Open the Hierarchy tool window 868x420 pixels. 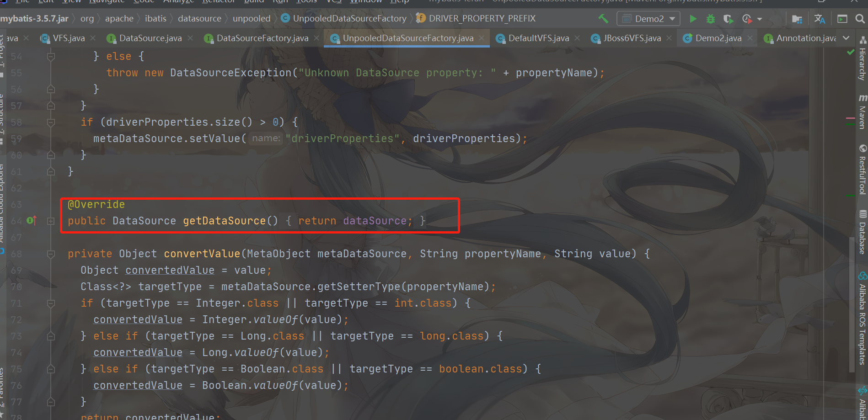point(862,58)
